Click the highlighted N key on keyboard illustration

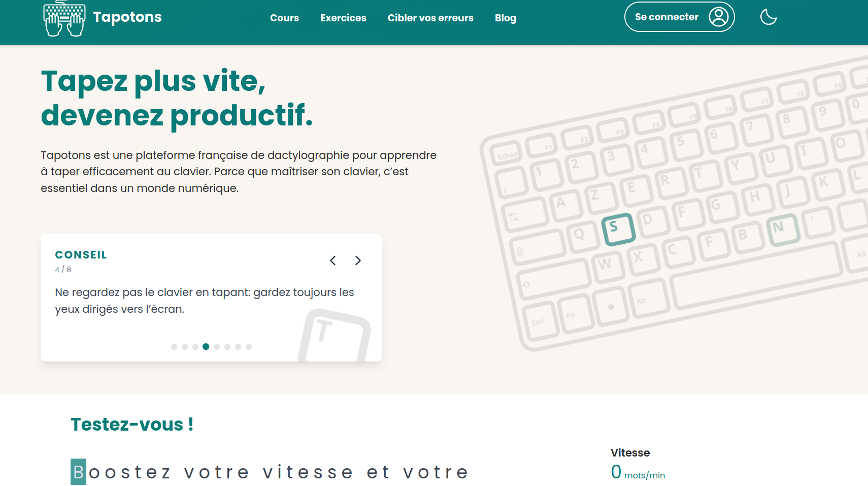pyautogui.click(x=784, y=230)
